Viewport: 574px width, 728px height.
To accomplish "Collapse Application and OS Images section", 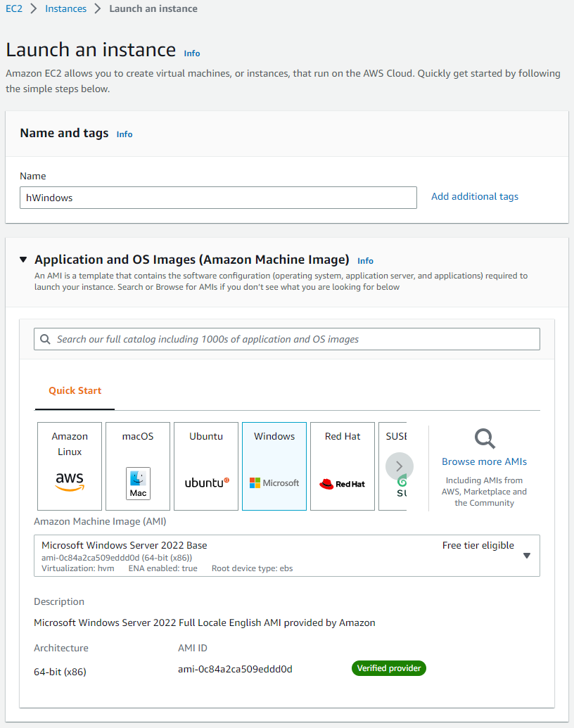I will tap(23, 260).
